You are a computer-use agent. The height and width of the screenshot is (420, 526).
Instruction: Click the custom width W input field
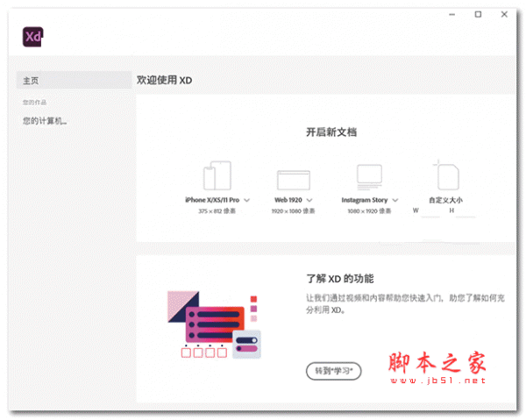(x=430, y=211)
